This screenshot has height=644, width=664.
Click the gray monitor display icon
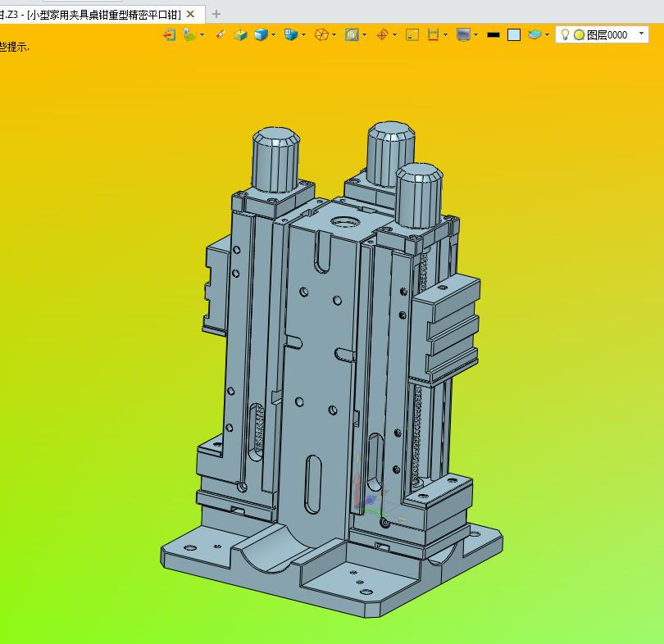(463, 34)
